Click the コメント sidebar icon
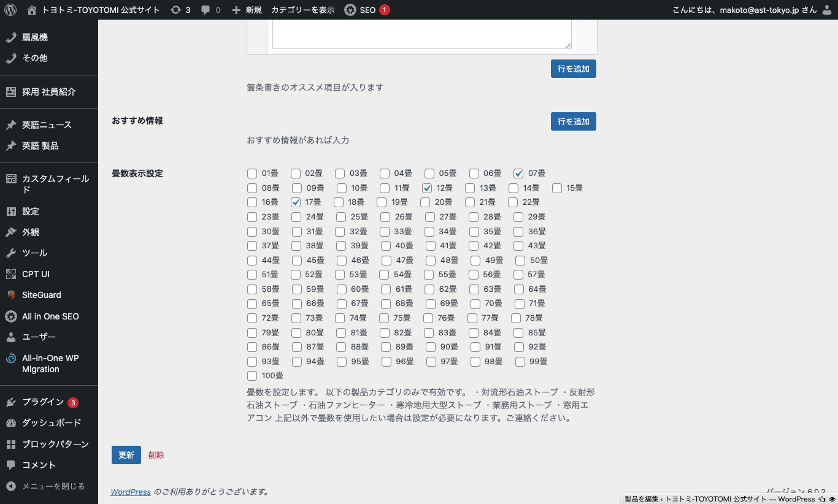 click(11, 465)
